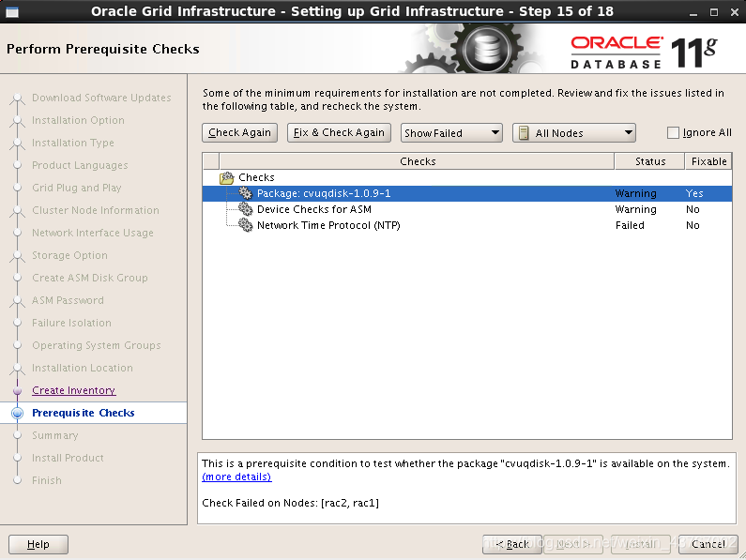Click the Fix & Check Again button
The height and width of the screenshot is (560, 746).
tap(339, 133)
